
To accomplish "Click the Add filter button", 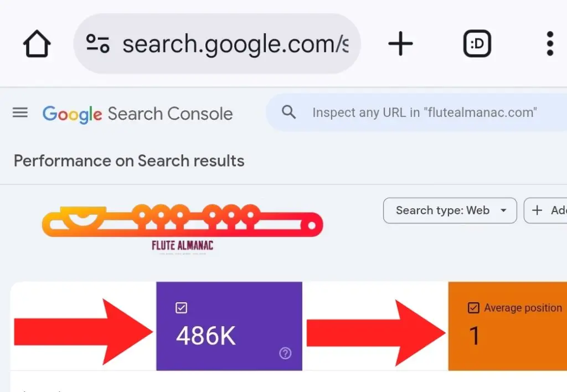I will point(546,210).
